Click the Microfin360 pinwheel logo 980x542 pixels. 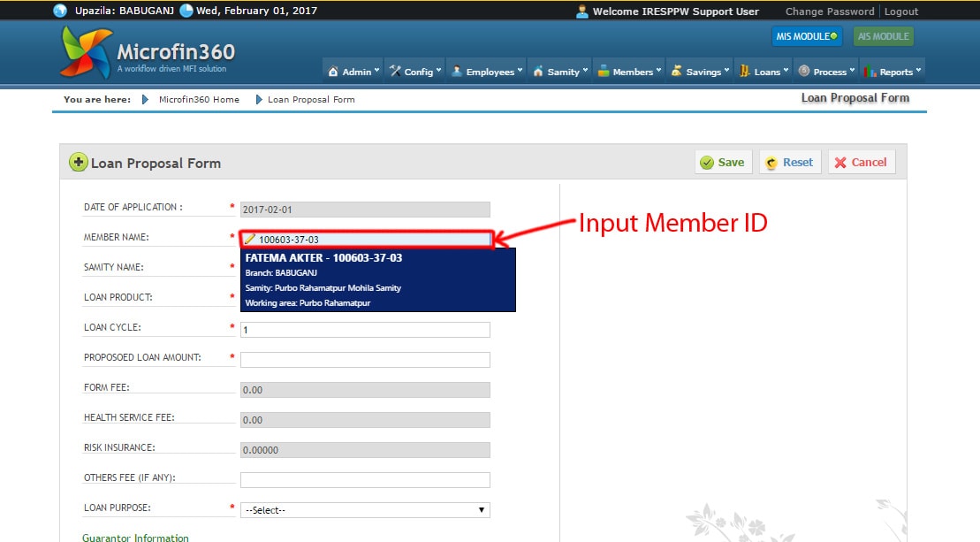tap(86, 52)
